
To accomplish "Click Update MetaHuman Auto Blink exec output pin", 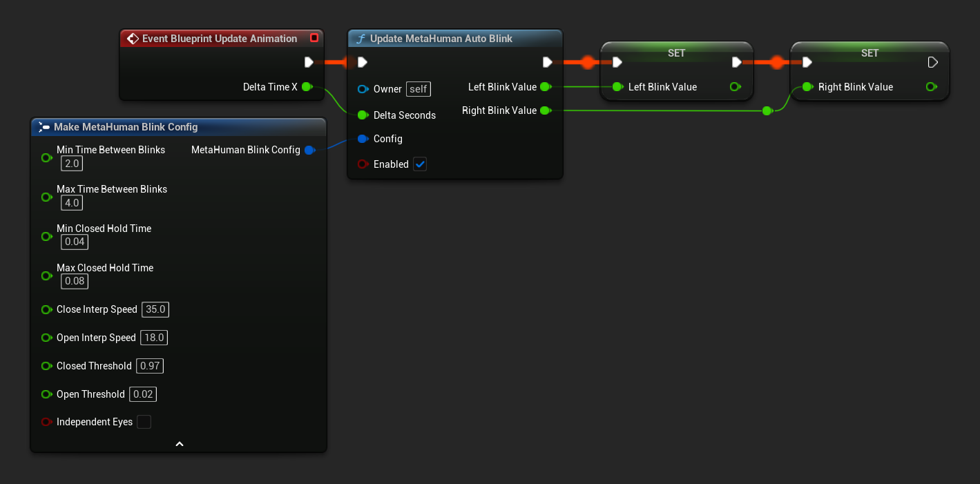I will click(x=548, y=62).
